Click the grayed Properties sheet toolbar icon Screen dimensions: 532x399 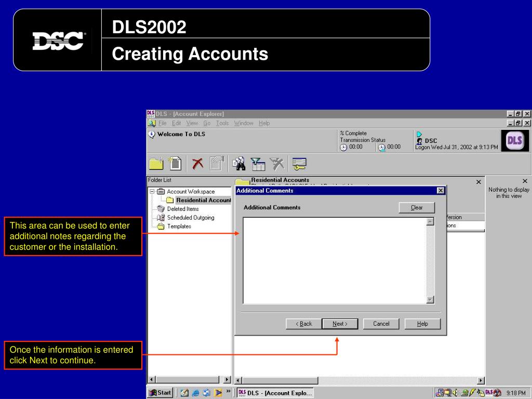click(x=217, y=163)
